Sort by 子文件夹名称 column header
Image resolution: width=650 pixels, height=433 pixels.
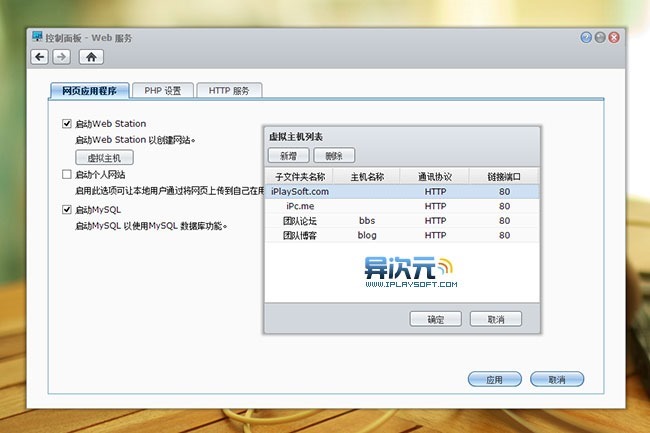[299, 177]
